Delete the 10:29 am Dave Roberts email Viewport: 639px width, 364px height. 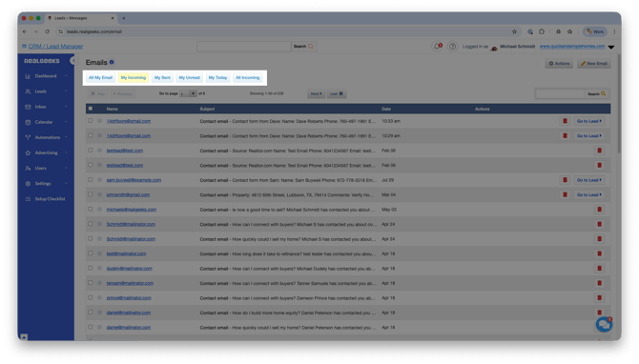[565, 136]
